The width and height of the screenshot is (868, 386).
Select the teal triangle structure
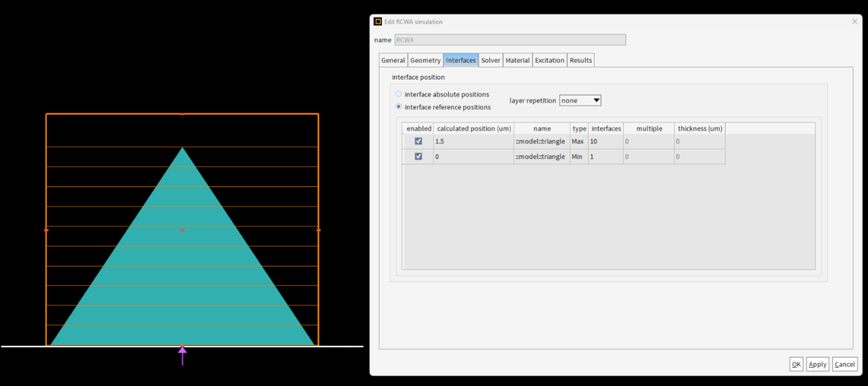pos(182,273)
